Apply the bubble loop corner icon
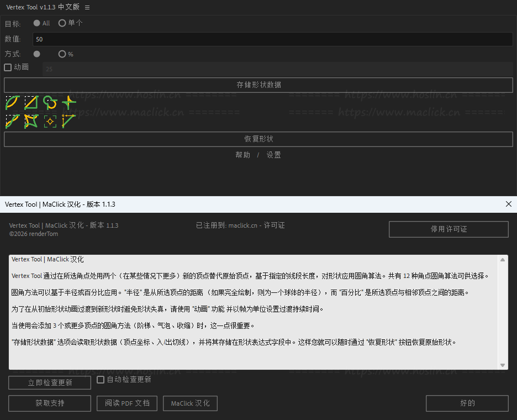This screenshot has width=517, height=420. [50, 102]
